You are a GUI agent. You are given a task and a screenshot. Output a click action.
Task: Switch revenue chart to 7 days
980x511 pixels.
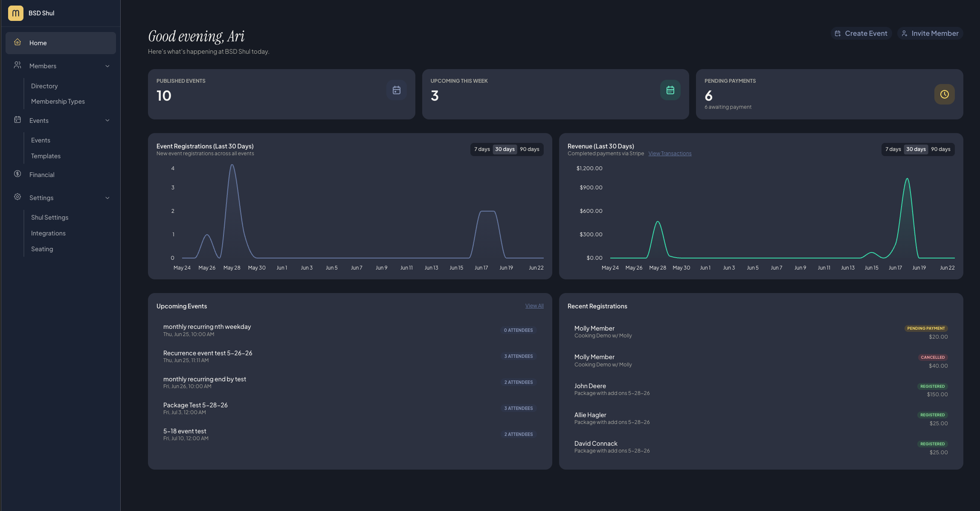coord(893,149)
